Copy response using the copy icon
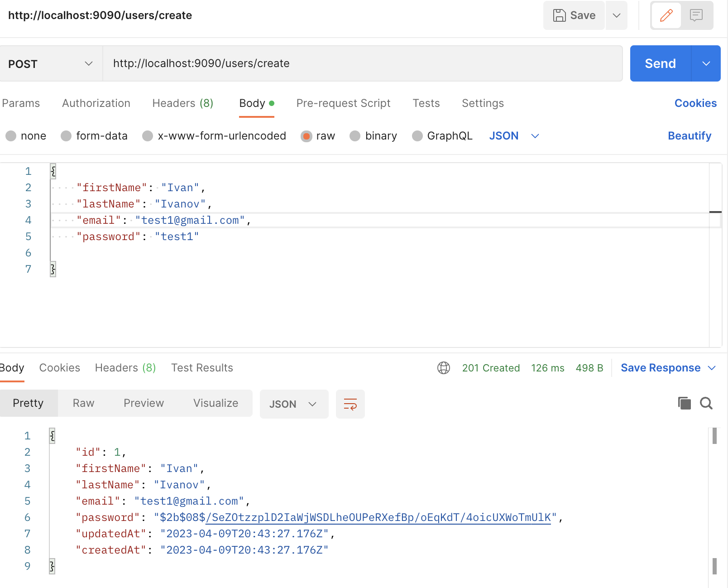 click(x=684, y=403)
